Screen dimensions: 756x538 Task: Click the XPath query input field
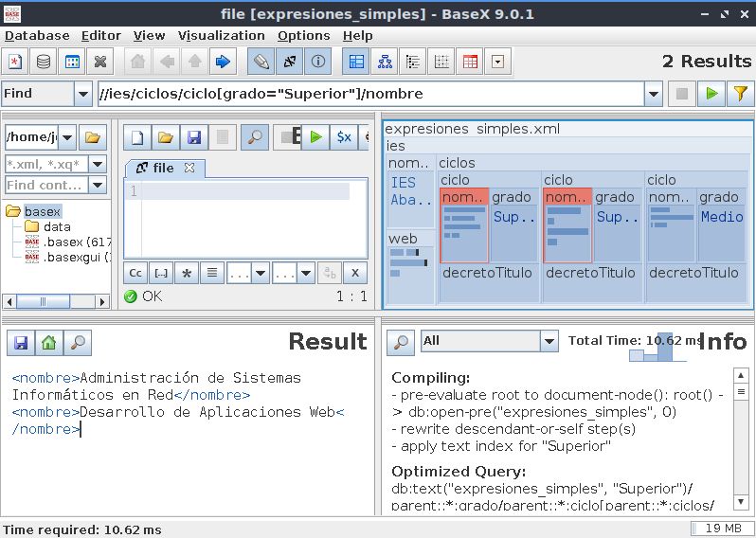coord(369,94)
